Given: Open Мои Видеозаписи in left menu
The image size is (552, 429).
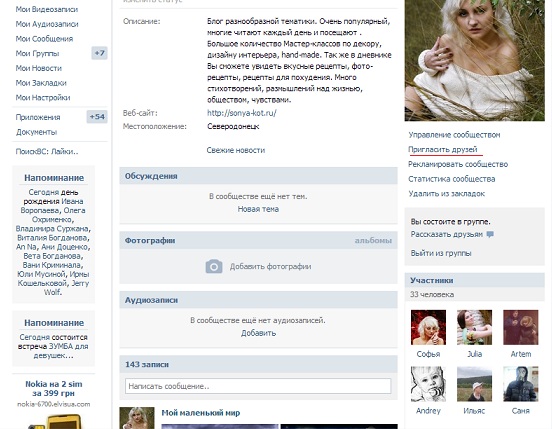Looking at the screenshot, I should point(47,10).
